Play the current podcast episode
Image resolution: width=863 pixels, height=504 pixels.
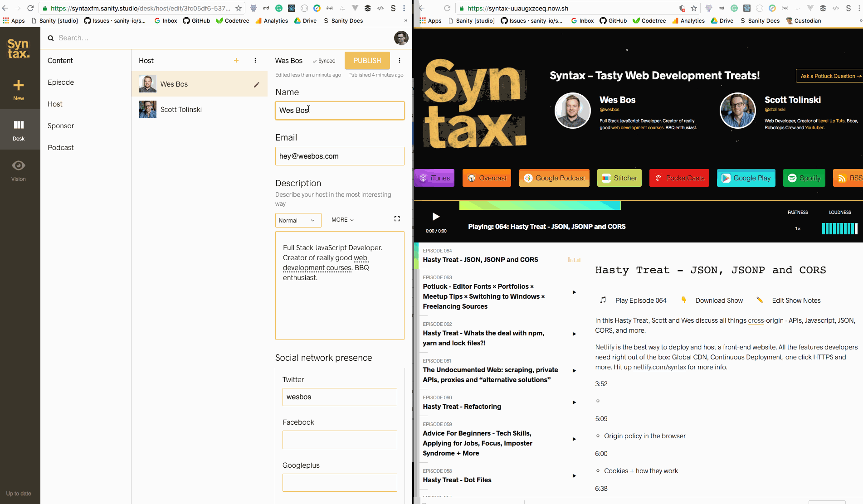436,217
